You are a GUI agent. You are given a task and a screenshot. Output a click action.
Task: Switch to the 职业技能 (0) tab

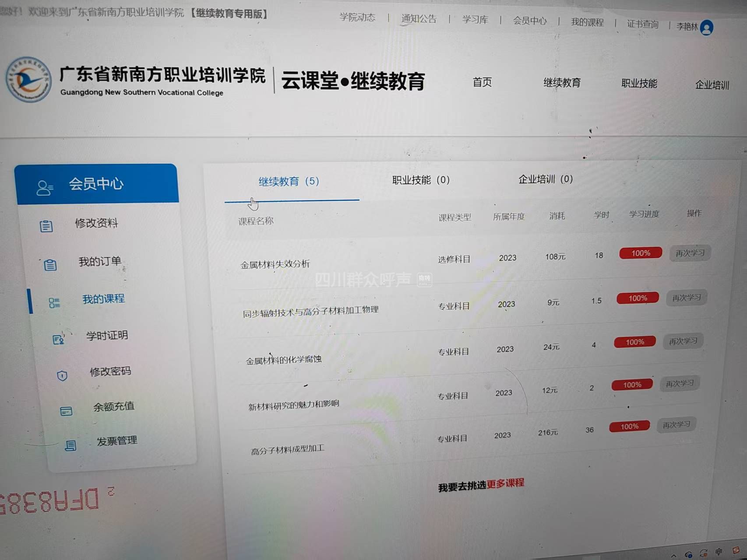point(420,180)
